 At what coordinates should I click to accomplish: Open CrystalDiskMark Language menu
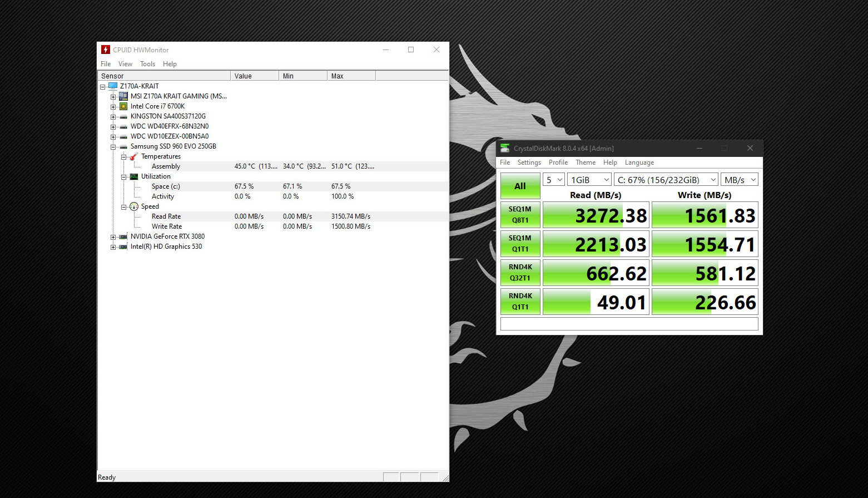coord(639,162)
